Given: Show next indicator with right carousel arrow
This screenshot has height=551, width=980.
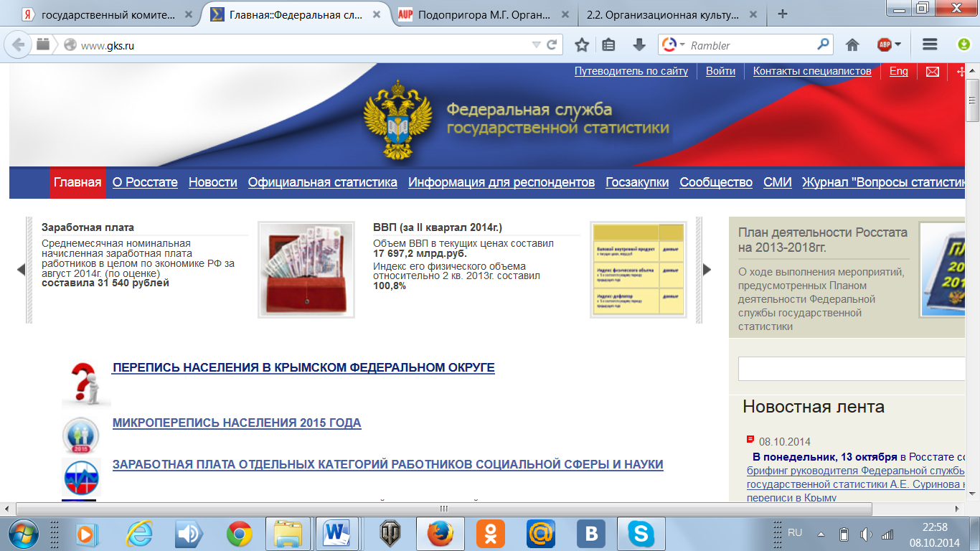Looking at the screenshot, I should tap(707, 270).
